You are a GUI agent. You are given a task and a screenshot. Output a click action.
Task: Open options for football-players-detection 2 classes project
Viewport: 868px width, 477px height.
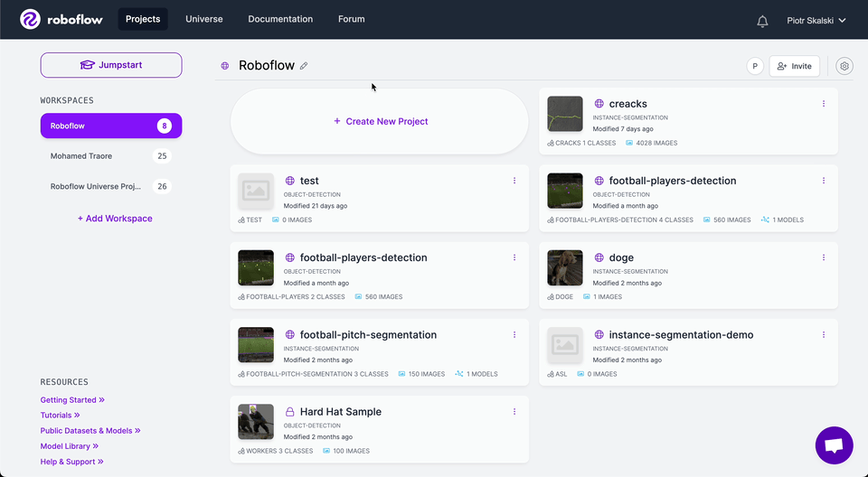pos(514,257)
